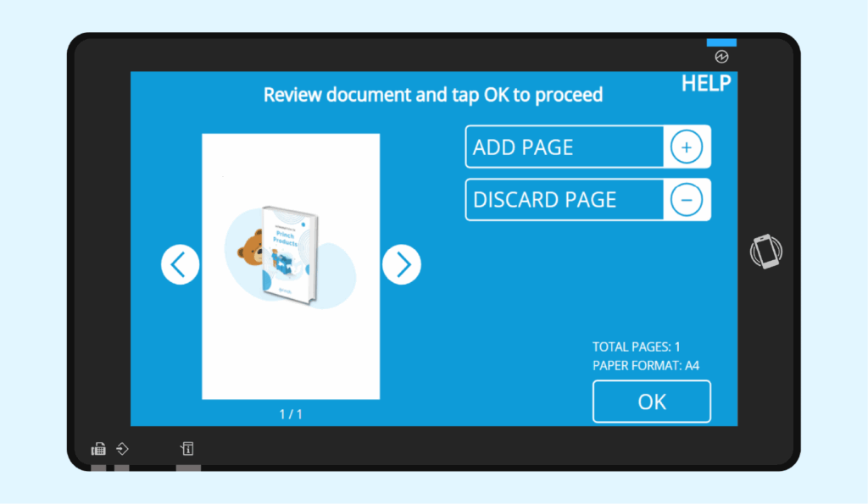Tap the minus icon beside DISCARD PAGE
868x504 pixels.
pyautogui.click(x=686, y=200)
